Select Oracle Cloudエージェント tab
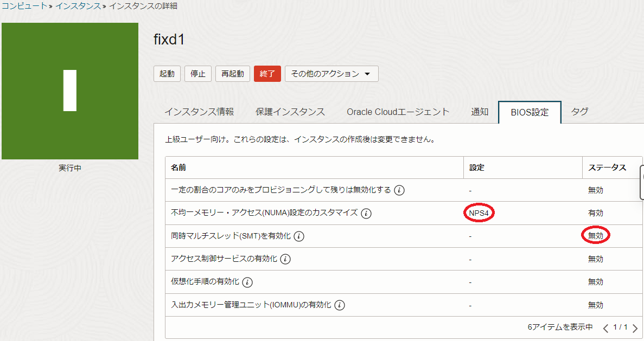Screen dimensions: 644x341 tap(398, 112)
